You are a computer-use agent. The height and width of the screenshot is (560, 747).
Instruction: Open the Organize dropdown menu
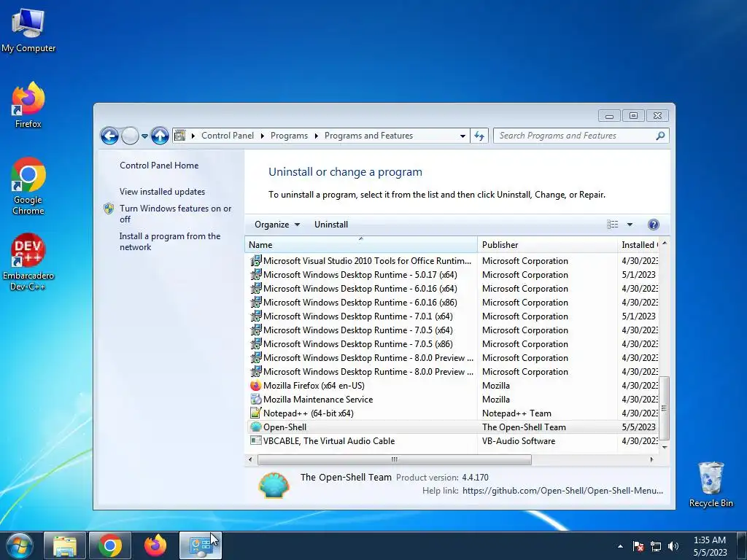point(276,225)
